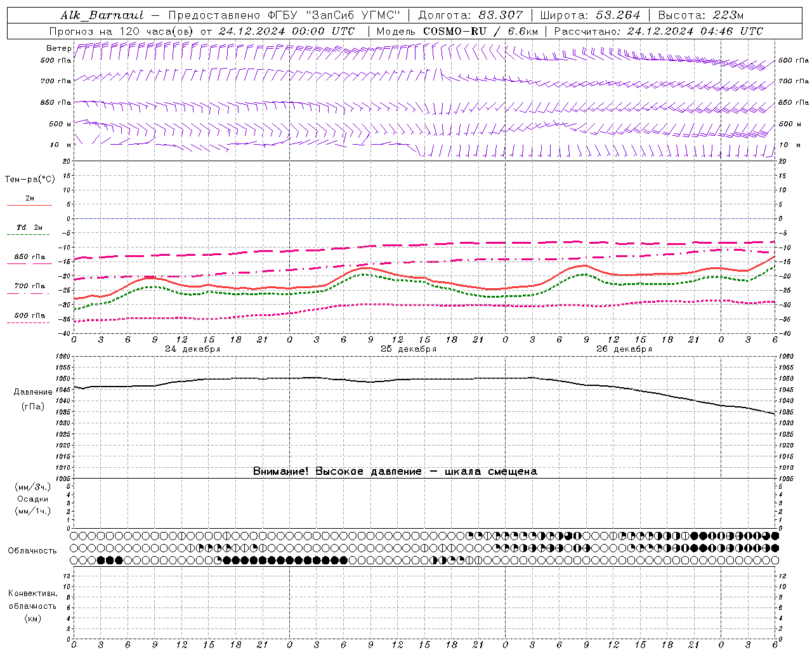The width and height of the screenshot is (812, 650).
Task: Click the "Внимание! Высокое давление" warning text
Action: pos(337,472)
